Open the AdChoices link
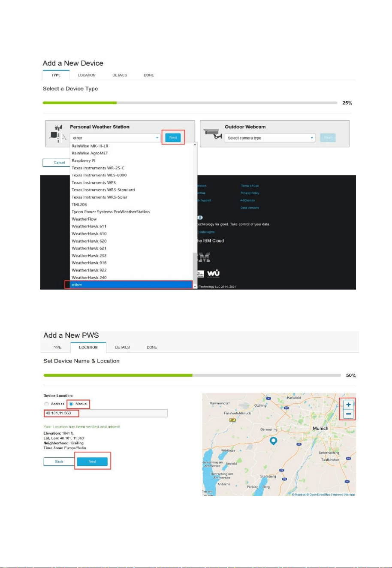 pyautogui.click(x=247, y=200)
